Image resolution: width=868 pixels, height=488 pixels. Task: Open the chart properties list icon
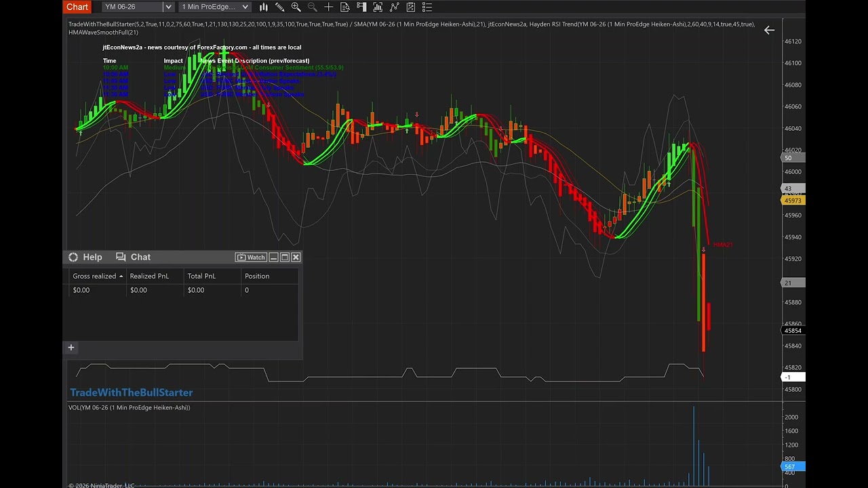[427, 7]
